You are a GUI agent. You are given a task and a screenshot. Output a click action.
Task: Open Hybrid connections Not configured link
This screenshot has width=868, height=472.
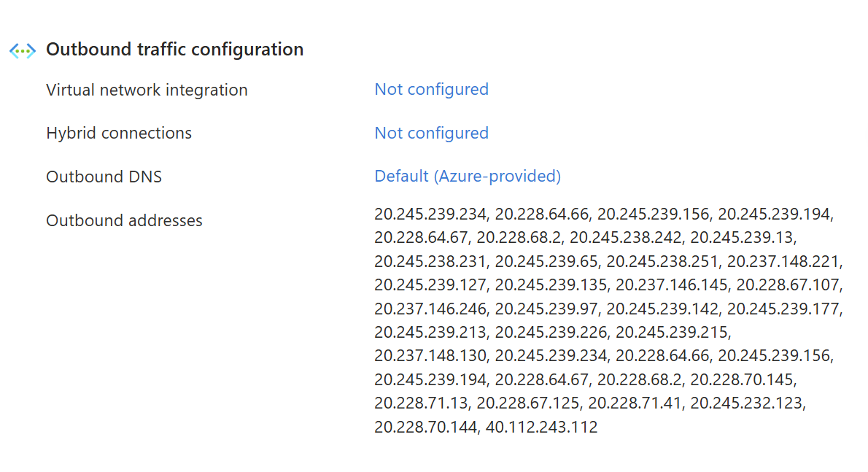tap(431, 134)
